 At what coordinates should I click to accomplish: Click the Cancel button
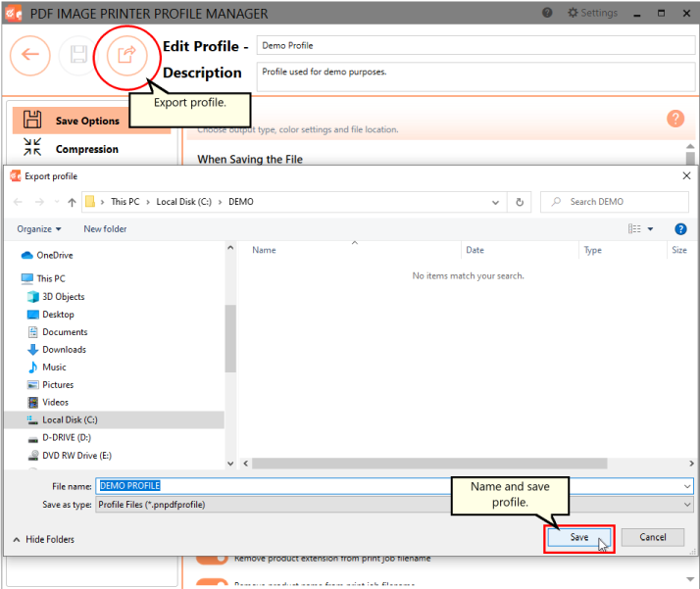[x=653, y=537]
